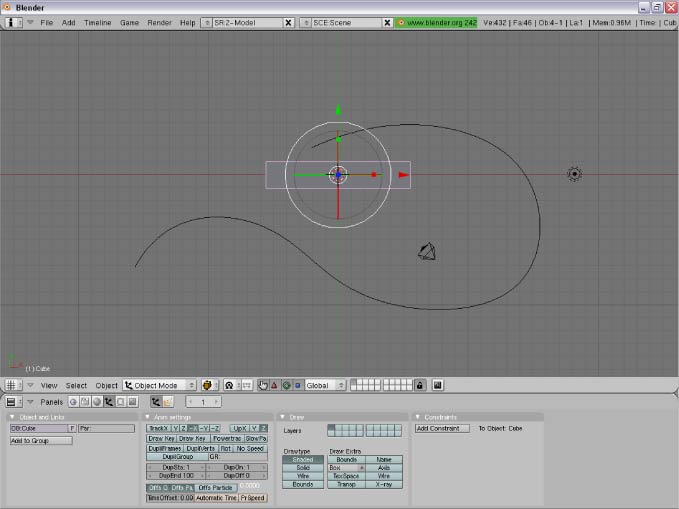This screenshot has height=509, width=679.
Task: Click the red X-axis manipulator arrow
Action: click(404, 175)
